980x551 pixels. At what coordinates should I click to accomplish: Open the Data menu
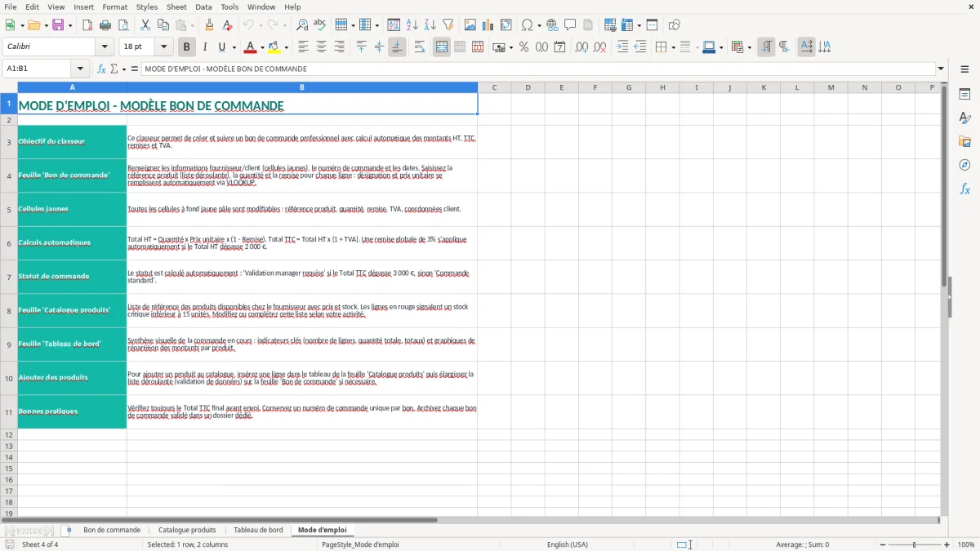click(x=203, y=7)
